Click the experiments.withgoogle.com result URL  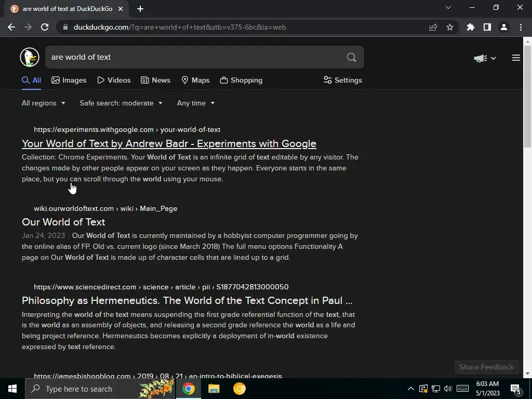click(127, 129)
